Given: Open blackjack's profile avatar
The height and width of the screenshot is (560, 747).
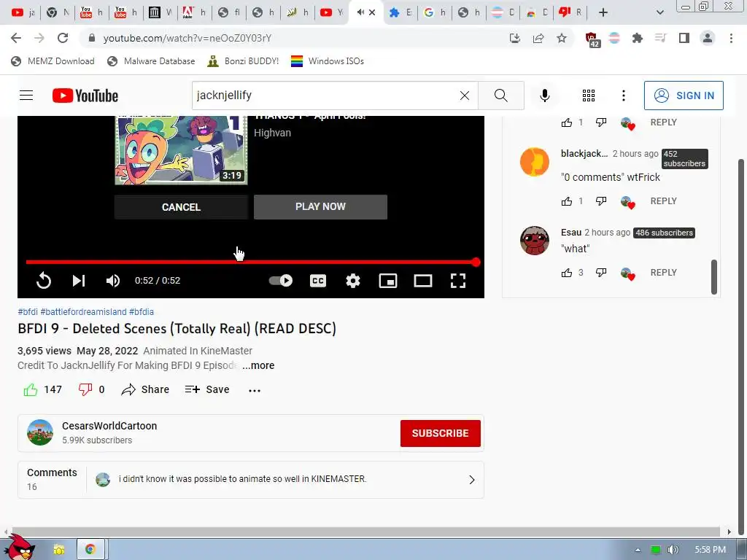Looking at the screenshot, I should coord(535,162).
